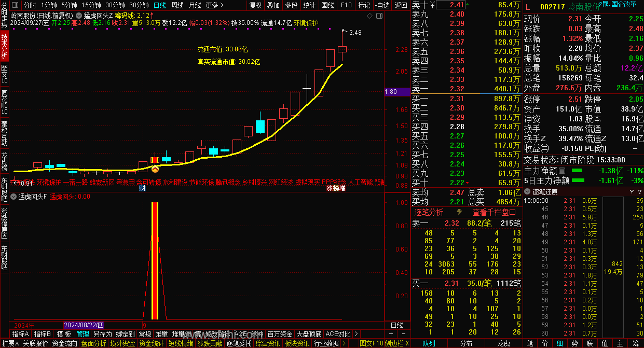Click the filter icon in 逐笔还原 header
This screenshot has height=348, width=644.
pos(631,191)
